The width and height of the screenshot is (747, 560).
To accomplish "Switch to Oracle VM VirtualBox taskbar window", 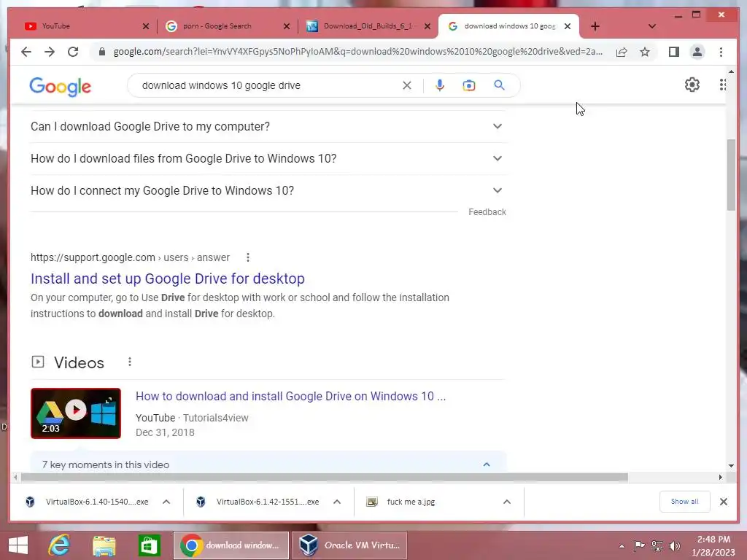I will coord(349,545).
